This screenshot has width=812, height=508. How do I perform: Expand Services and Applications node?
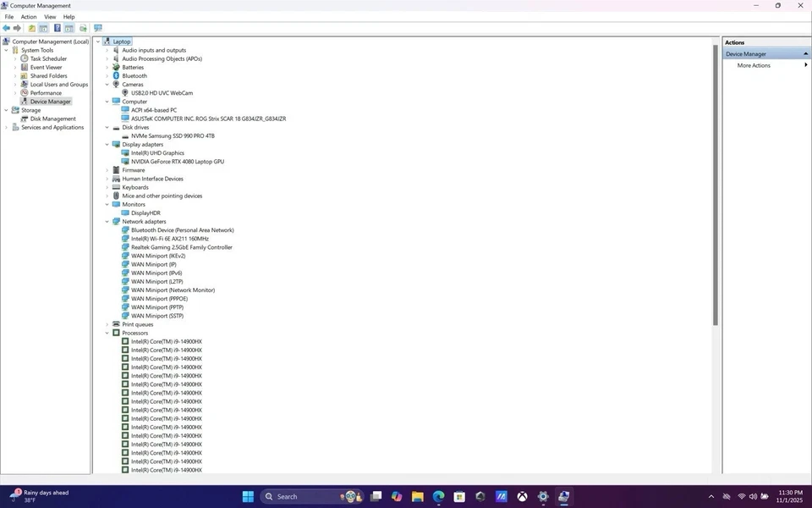6,128
